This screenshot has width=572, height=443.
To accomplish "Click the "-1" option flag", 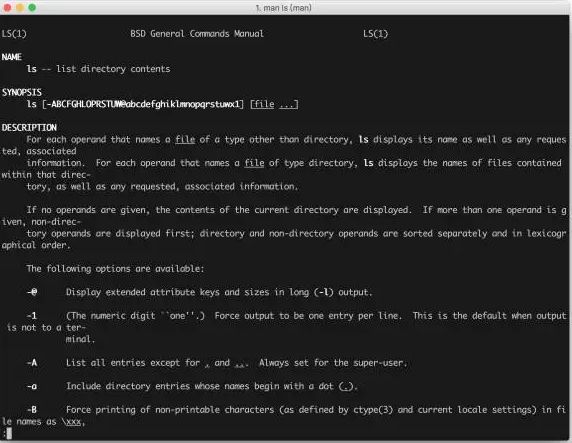I will [32, 316].
